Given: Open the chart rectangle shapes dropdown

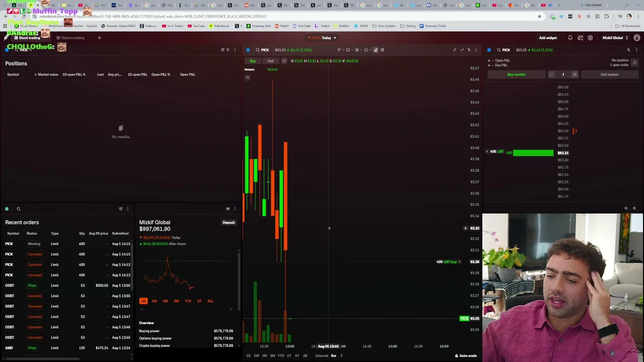Looking at the screenshot, I should click(349, 50).
